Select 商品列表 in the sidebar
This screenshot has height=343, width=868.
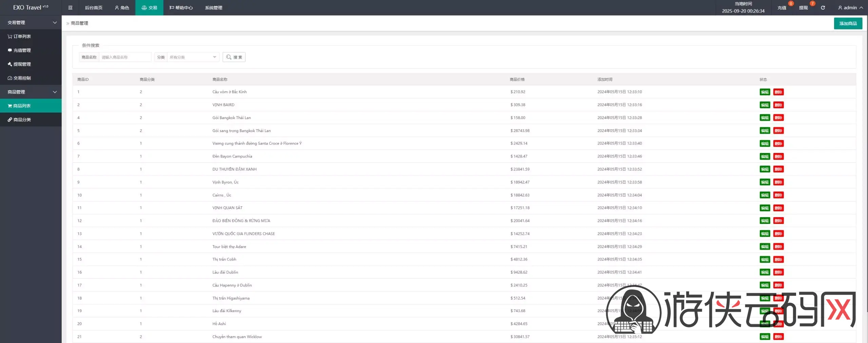31,106
